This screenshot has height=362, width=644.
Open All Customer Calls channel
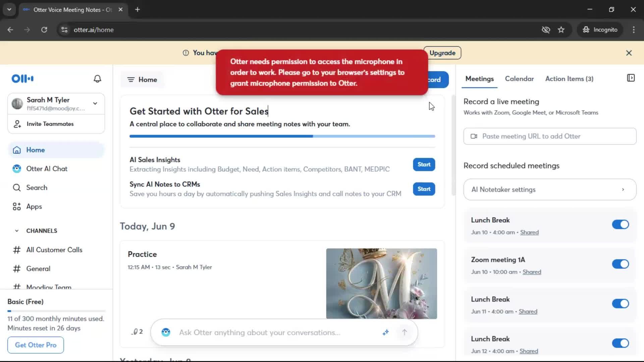[x=56, y=250]
